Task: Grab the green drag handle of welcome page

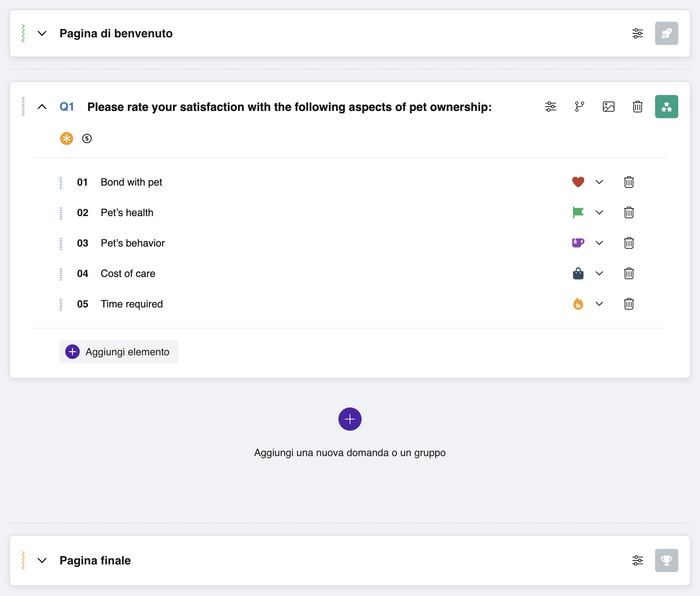Action: pos(23,33)
